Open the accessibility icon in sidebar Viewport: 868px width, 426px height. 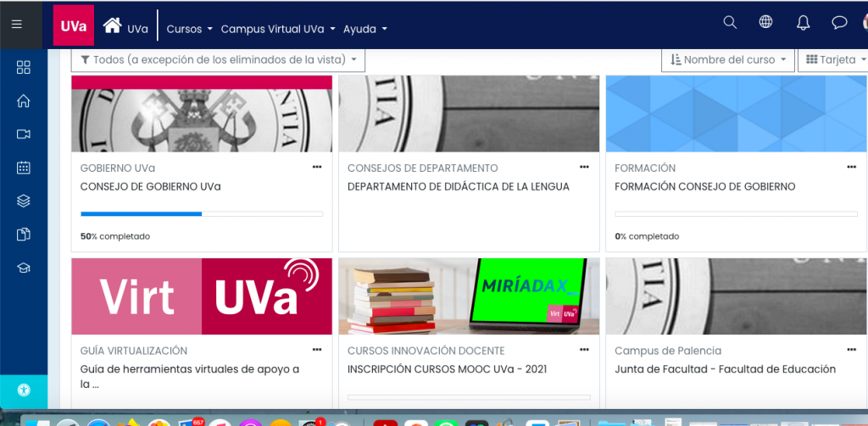(24, 390)
